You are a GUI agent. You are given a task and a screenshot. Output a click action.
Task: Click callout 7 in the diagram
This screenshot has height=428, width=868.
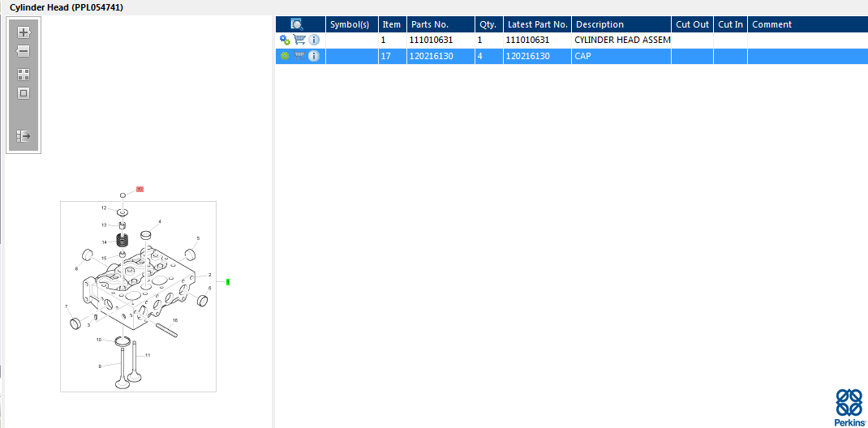point(66,306)
